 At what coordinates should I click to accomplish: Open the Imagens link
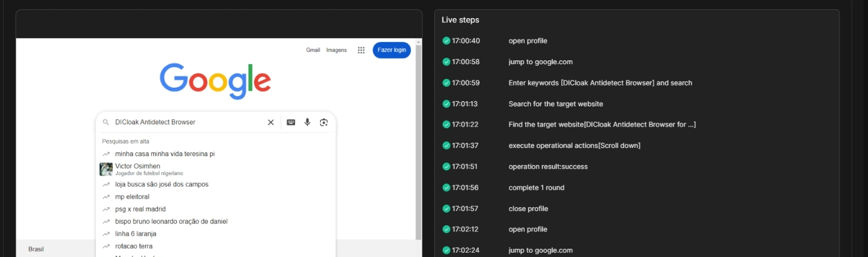336,50
